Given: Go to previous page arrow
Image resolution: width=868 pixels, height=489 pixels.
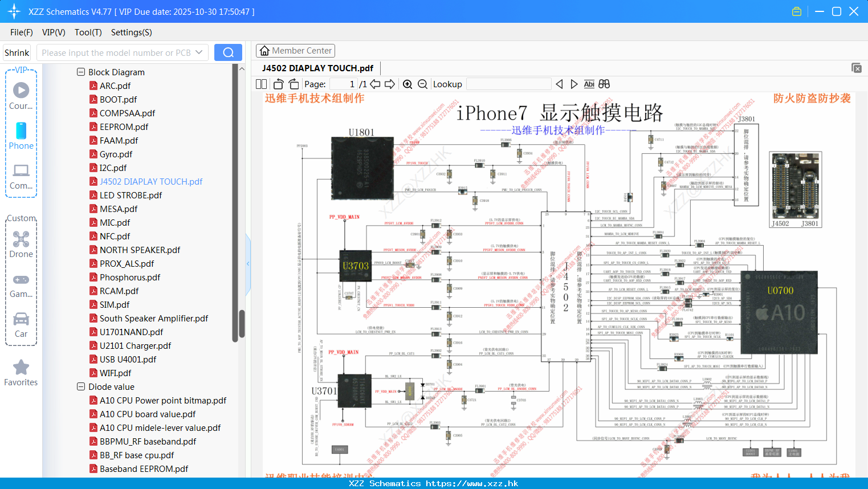Looking at the screenshot, I should [375, 84].
